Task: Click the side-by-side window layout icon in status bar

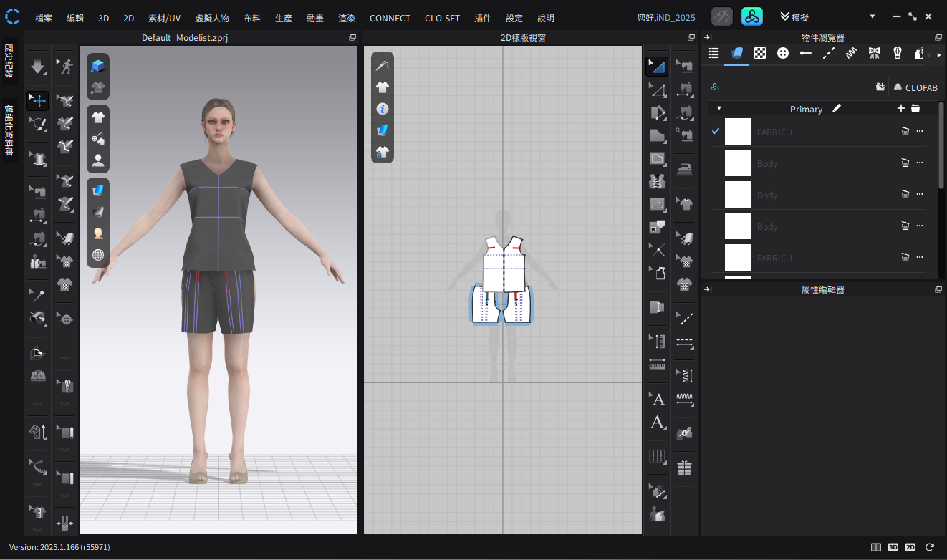Action: point(876,547)
